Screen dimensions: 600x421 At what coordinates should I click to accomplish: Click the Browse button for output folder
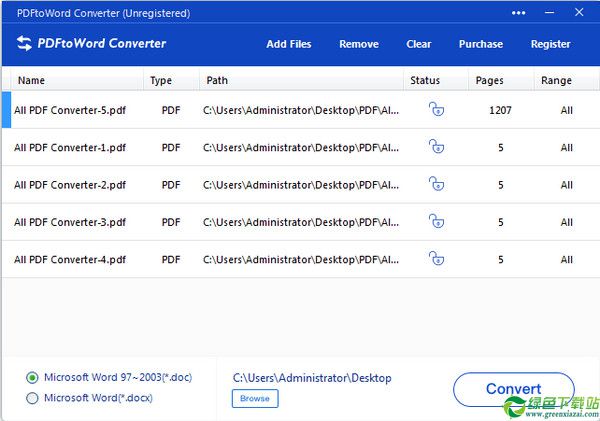point(255,398)
